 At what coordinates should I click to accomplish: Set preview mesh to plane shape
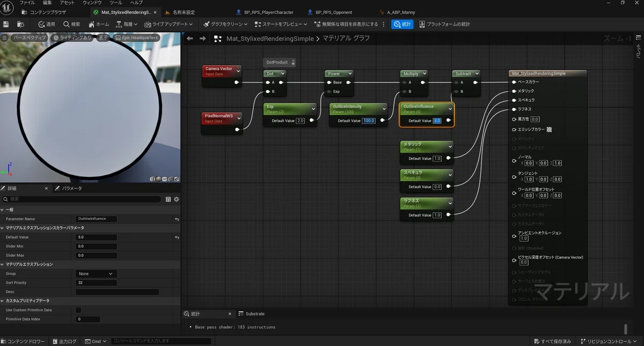pyautogui.click(x=165, y=178)
